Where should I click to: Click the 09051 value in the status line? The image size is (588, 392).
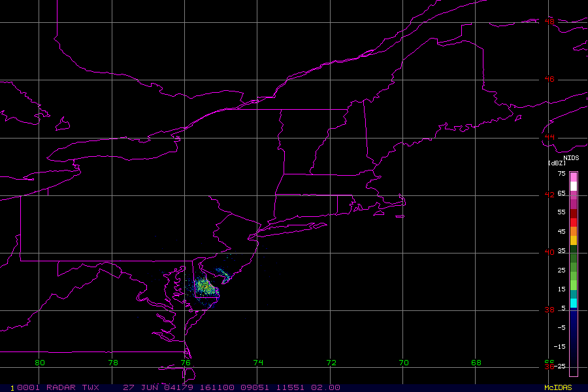coord(255,387)
